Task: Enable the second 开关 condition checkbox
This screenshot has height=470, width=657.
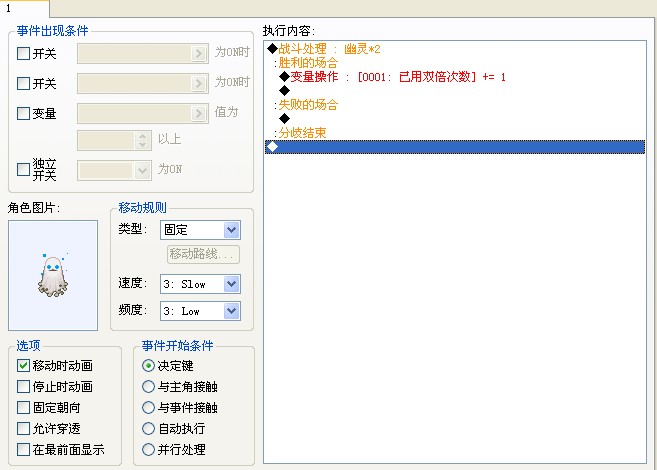Action: pyautogui.click(x=23, y=83)
